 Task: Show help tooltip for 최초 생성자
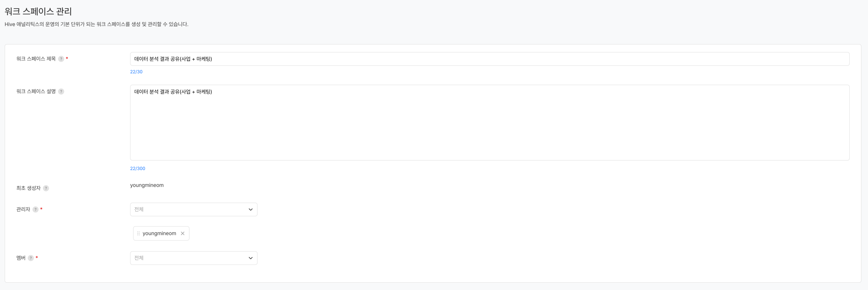pos(46,188)
